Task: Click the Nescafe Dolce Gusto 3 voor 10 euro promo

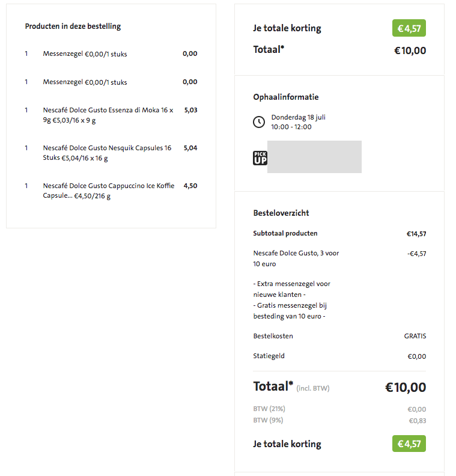Action: pyautogui.click(x=296, y=258)
